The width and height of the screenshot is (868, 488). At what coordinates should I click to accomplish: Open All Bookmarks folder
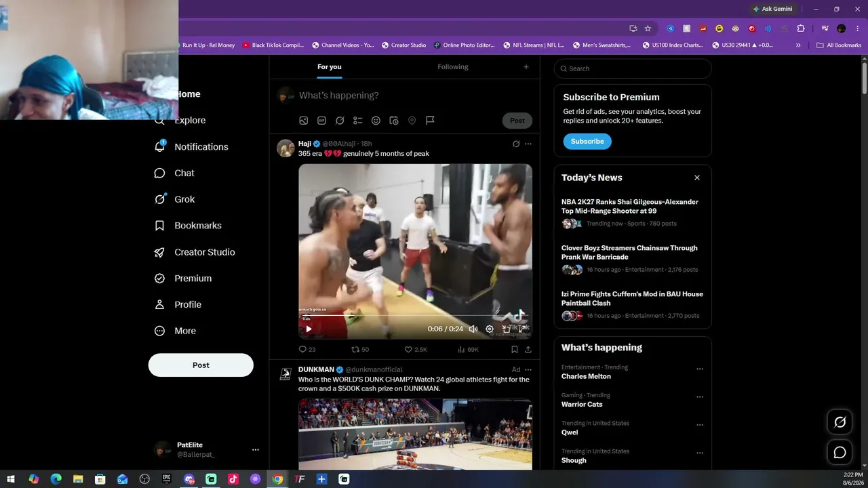[x=839, y=45]
